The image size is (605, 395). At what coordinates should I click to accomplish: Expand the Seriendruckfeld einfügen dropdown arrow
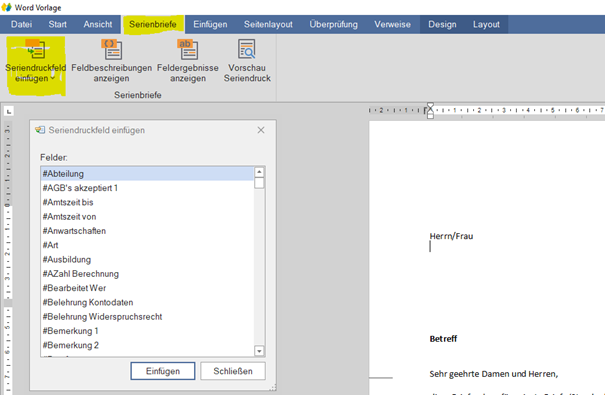pyautogui.click(x=52, y=78)
